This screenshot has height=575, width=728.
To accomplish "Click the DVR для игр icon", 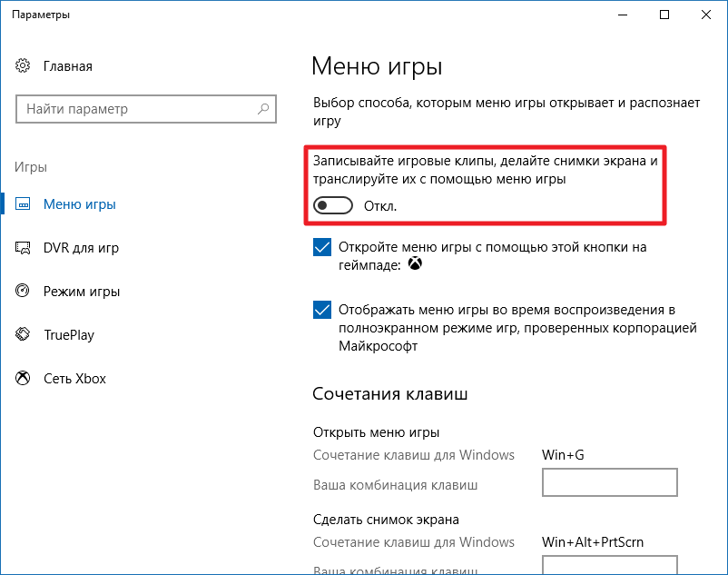I will (24, 248).
